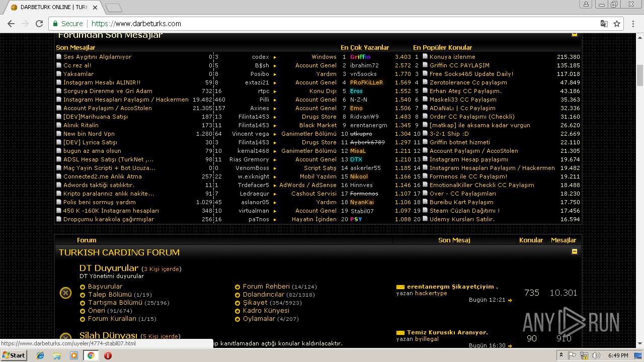Bookmark this page with the star icon
Screen dimensions: 644x362
click(x=617, y=24)
